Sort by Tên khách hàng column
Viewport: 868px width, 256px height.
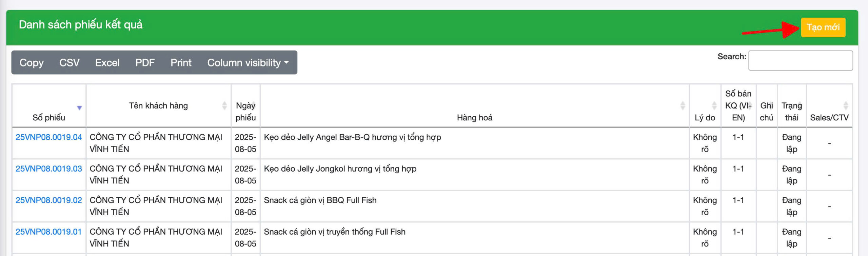158,106
